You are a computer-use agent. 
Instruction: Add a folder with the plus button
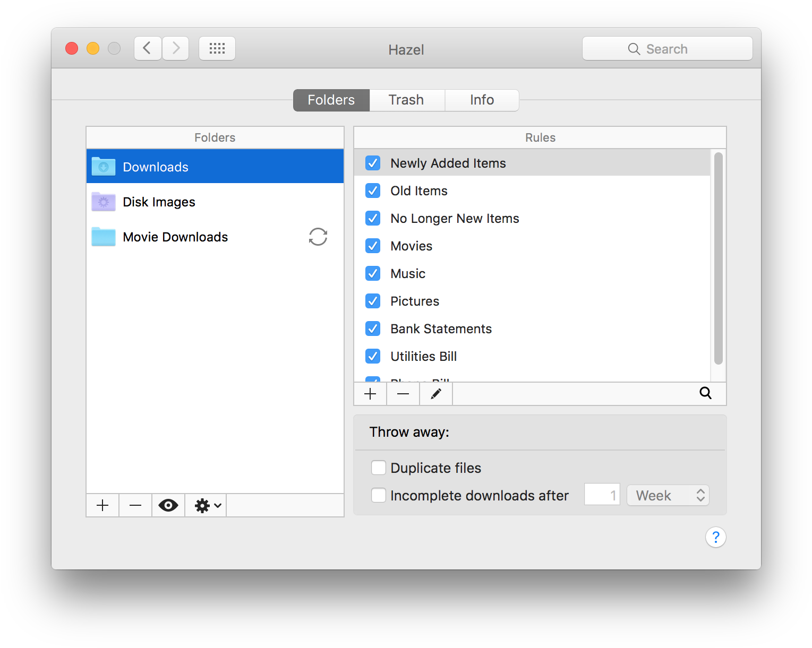pyautogui.click(x=102, y=505)
